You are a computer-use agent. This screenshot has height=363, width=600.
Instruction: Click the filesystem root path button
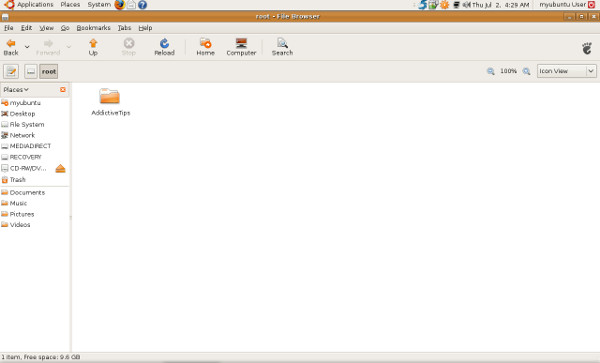[31, 72]
